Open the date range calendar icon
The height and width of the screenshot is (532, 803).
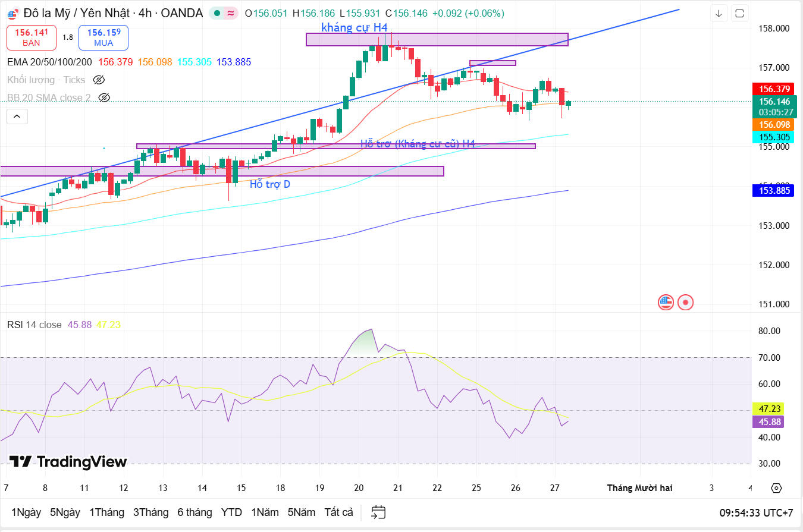[x=378, y=512]
